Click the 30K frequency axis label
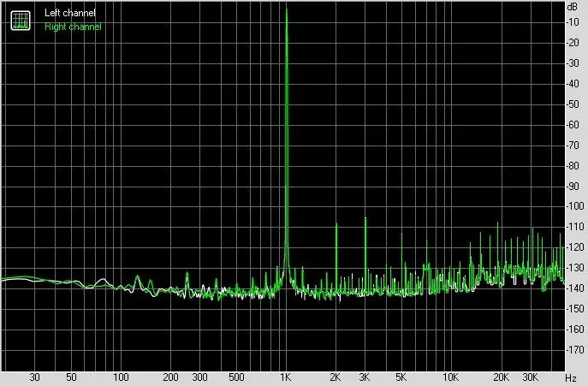 530,377
